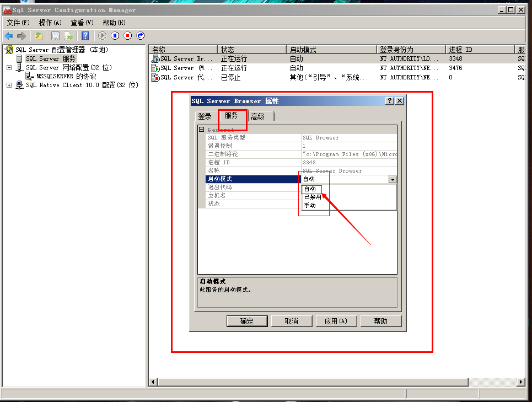Viewport: 532px width, 402px height.
Task: Click the icon beside SQL Server 网络配置
Action: coord(19,67)
